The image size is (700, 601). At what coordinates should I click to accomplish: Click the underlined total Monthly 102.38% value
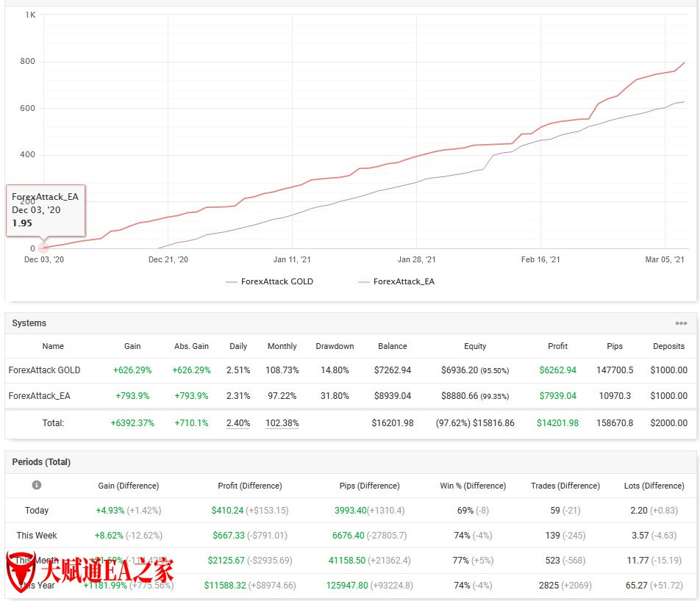click(282, 423)
